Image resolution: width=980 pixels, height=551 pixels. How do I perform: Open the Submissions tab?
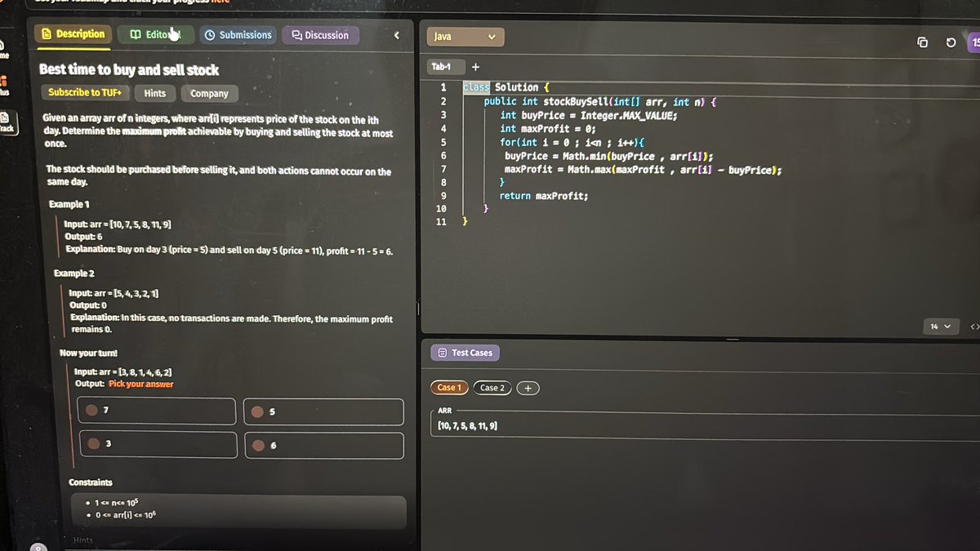[x=238, y=35]
